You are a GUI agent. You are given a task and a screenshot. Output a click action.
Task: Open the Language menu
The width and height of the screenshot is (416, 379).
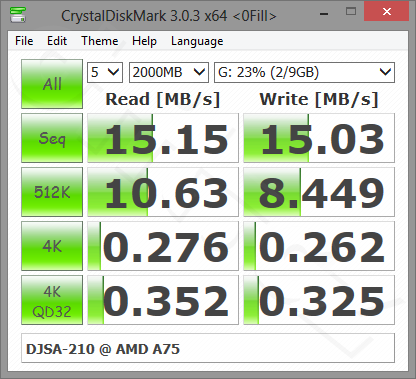(x=197, y=41)
